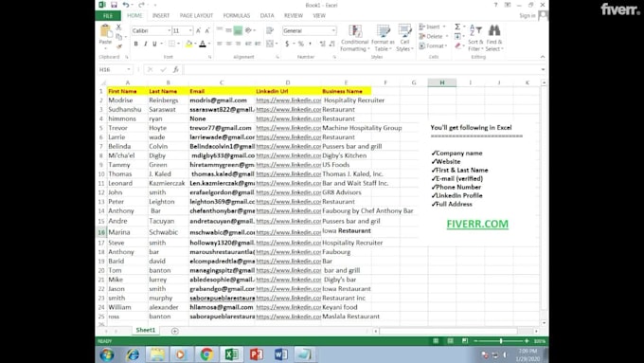644x363 pixels.
Task: Click the Paste clipboard icon
Action: tap(105, 31)
